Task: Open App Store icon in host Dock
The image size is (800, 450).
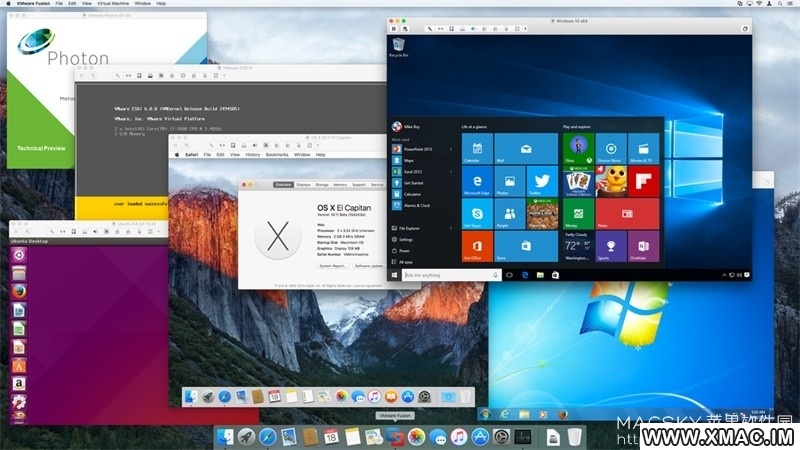Action: coord(480,437)
